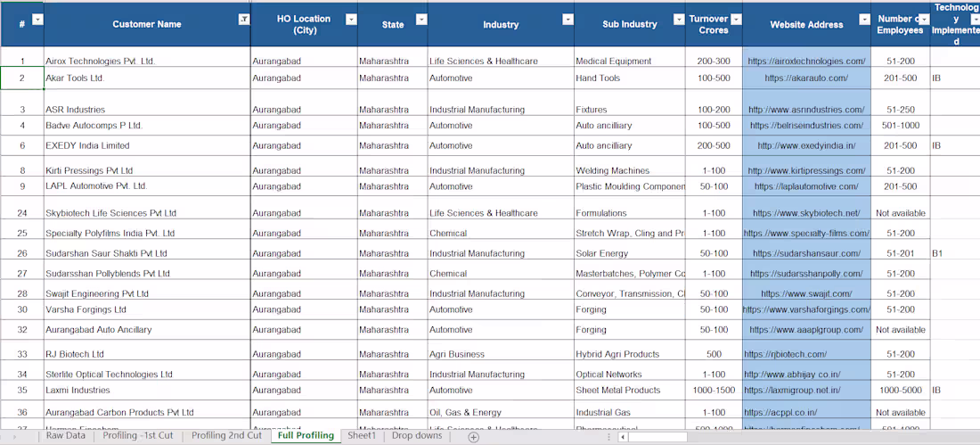Select the EXEDY India Limited cell
The height and width of the screenshot is (445, 980).
point(147,145)
